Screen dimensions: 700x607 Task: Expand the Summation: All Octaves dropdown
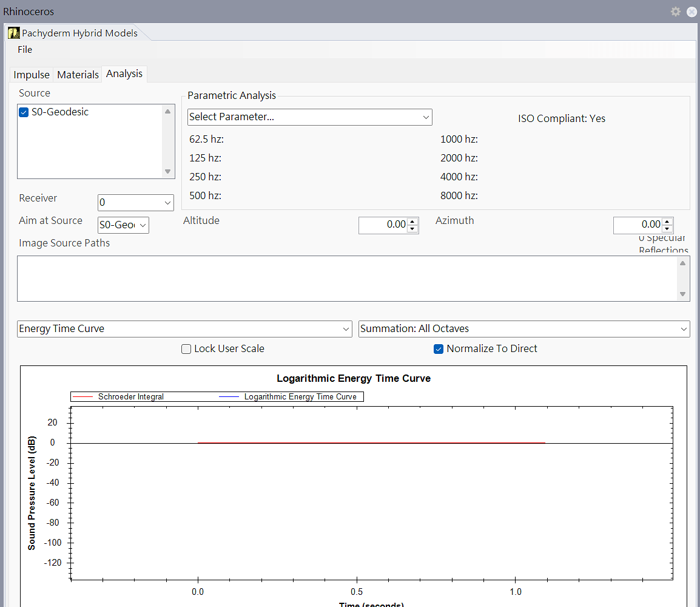tap(524, 329)
